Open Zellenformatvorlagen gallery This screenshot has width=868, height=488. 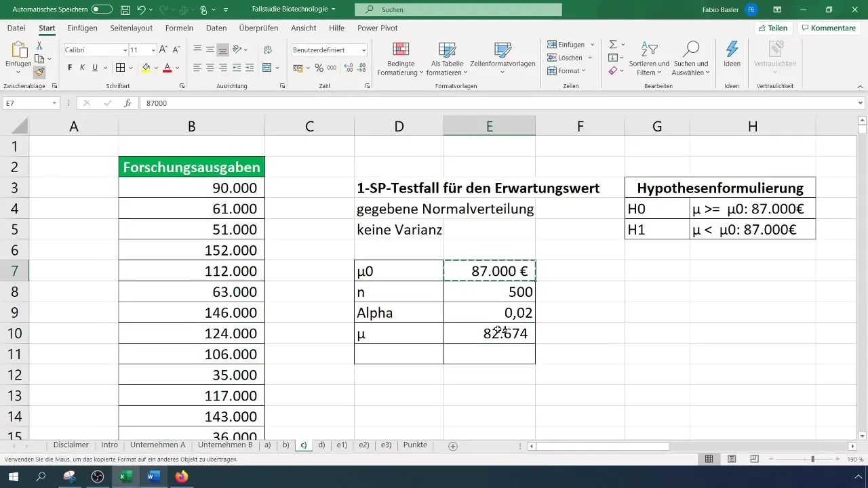(x=502, y=58)
